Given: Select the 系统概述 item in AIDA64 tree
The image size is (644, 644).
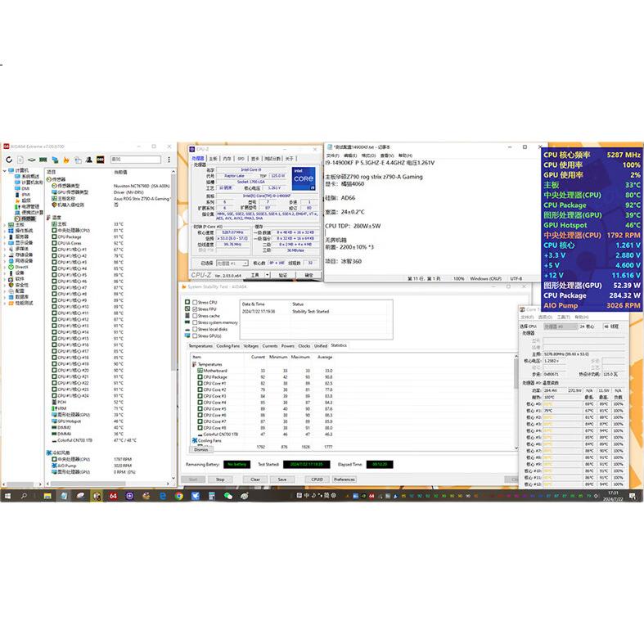Looking at the screenshot, I should click(28, 177).
